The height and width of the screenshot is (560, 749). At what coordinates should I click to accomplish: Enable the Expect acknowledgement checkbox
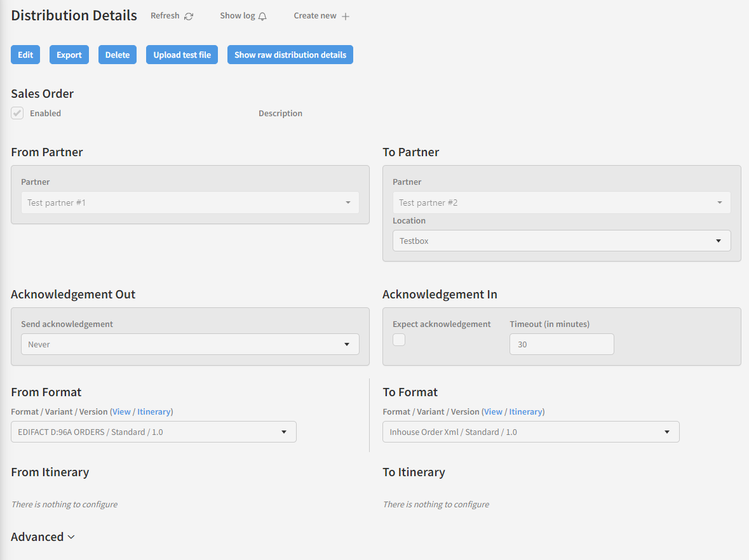(399, 340)
